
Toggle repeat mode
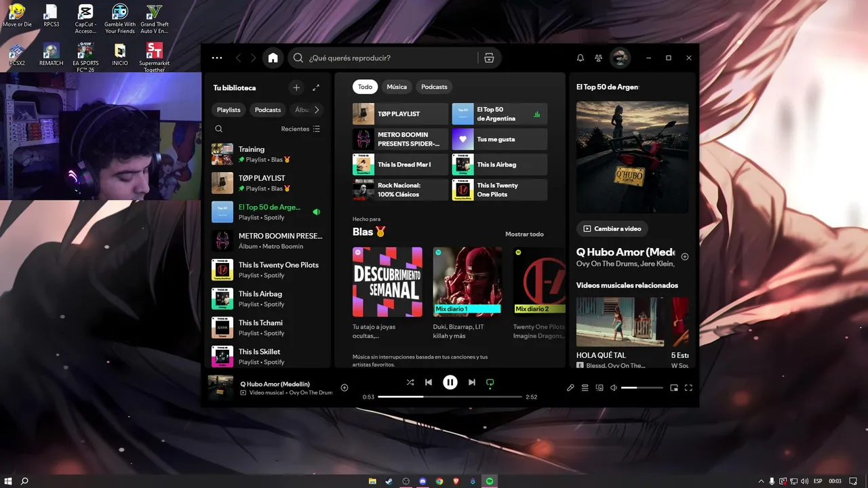(490, 382)
